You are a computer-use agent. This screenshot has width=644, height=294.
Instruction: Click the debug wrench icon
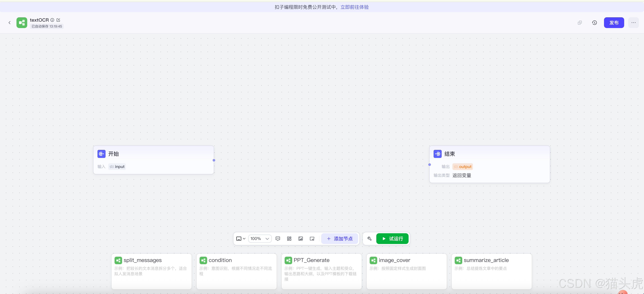pos(370,239)
